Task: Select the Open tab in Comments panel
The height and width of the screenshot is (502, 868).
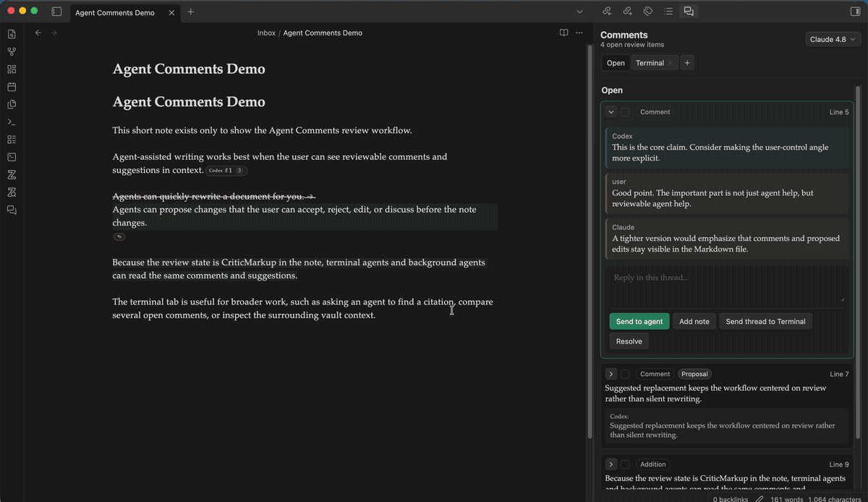Action: tap(616, 63)
